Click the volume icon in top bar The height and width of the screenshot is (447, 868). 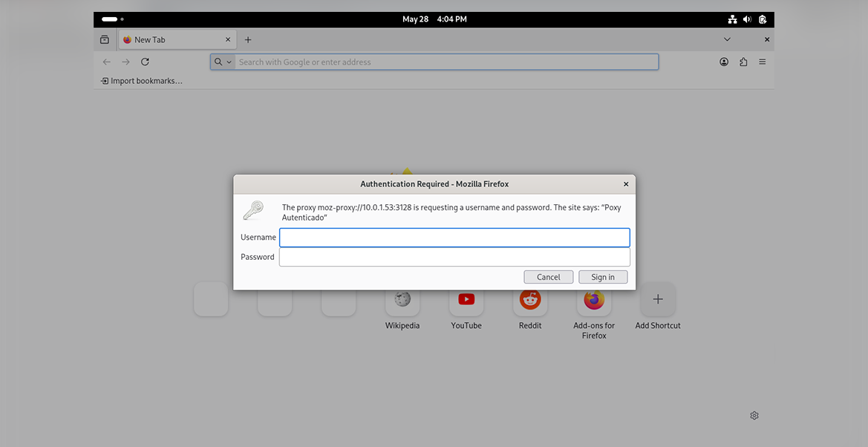tap(747, 19)
